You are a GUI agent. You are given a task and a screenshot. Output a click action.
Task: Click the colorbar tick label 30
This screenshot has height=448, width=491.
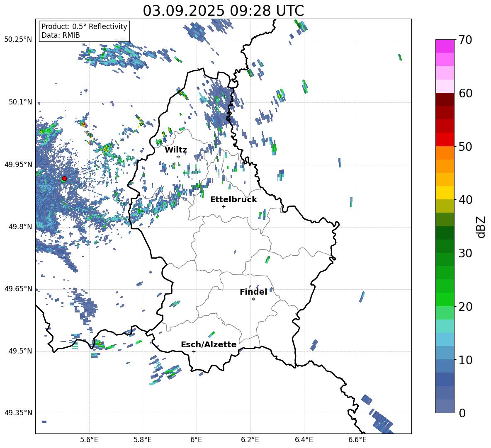(465, 253)
